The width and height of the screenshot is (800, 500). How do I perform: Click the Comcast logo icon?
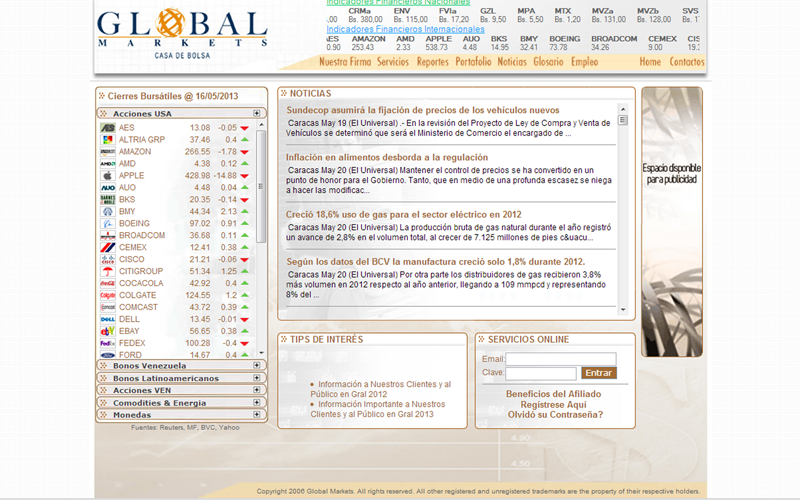108,307
